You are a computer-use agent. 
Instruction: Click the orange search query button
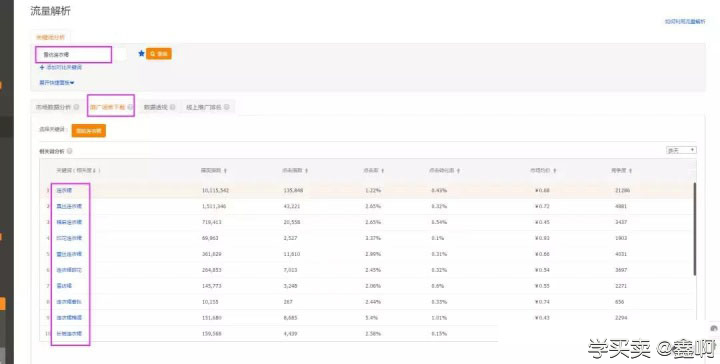click(159, 54)
